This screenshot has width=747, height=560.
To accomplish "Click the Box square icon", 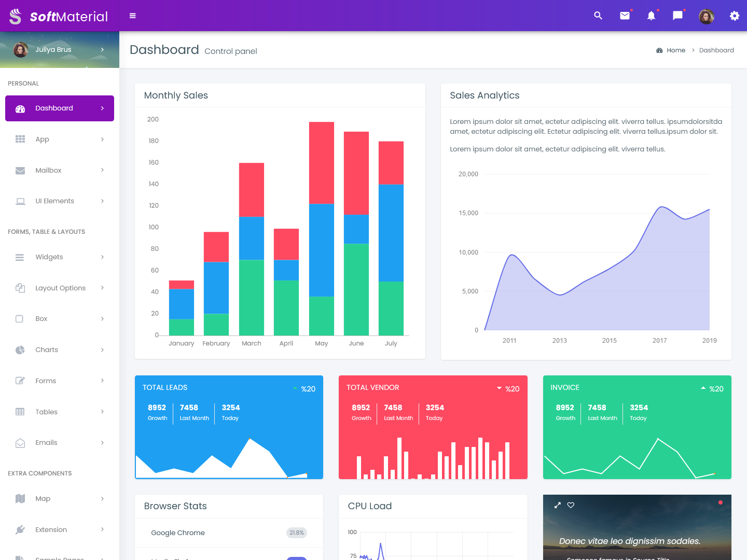I will point(19,319).
